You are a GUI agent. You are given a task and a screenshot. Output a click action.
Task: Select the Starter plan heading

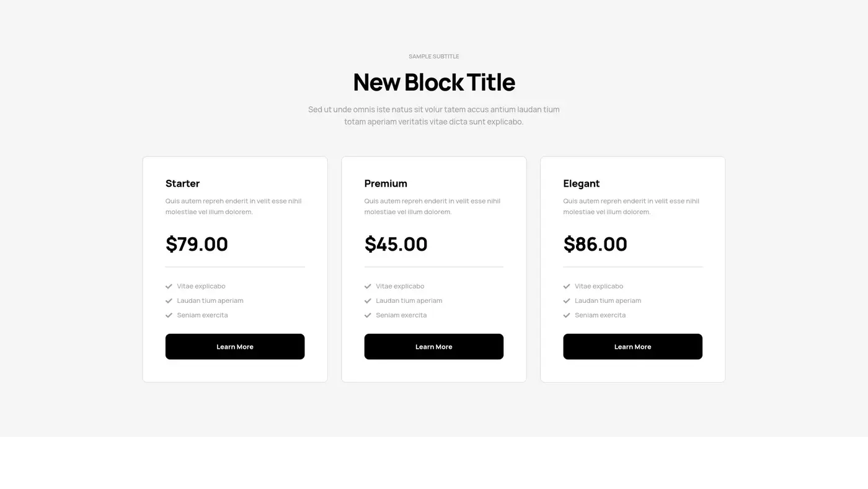click(x=182, y=183)
